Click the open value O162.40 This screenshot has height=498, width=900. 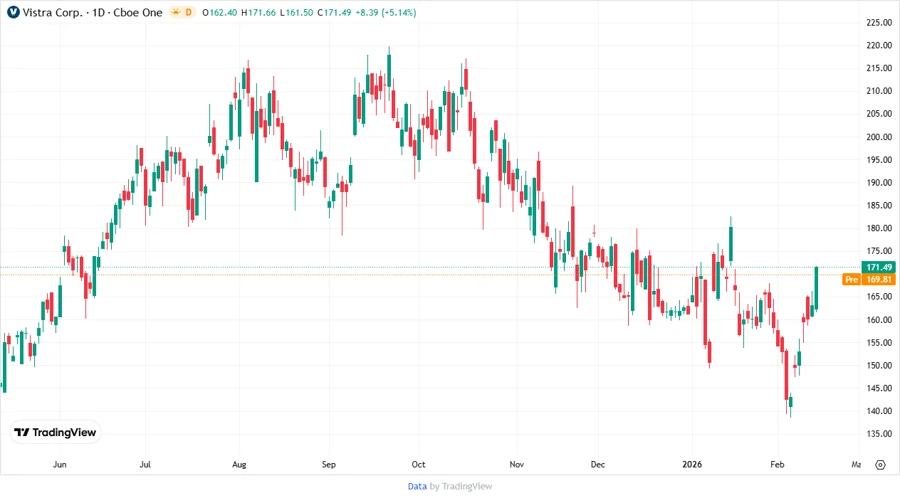click(x=219, y=12)
